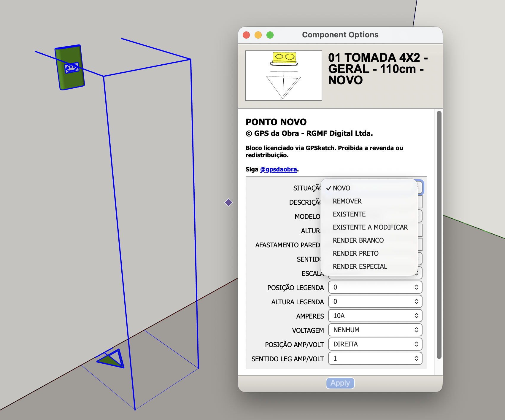Open the VOLTAGEM NENHUM dropdown
505x420 pixels.
375,330
